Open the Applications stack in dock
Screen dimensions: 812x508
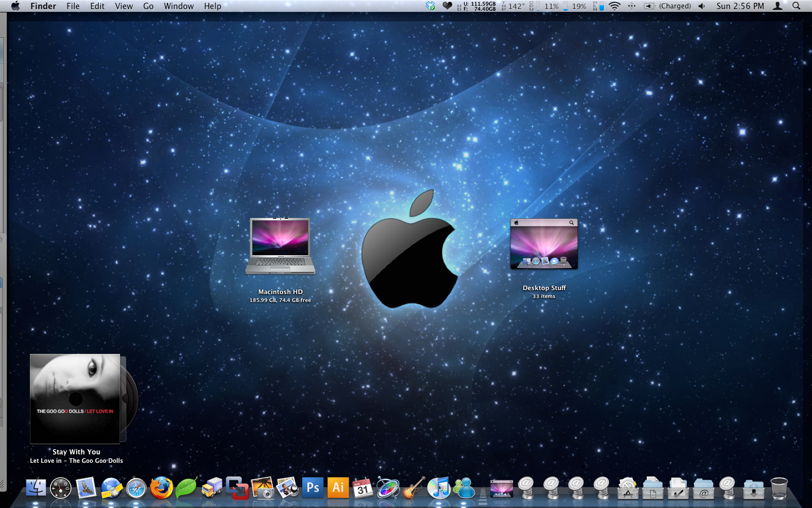(628, 488)
